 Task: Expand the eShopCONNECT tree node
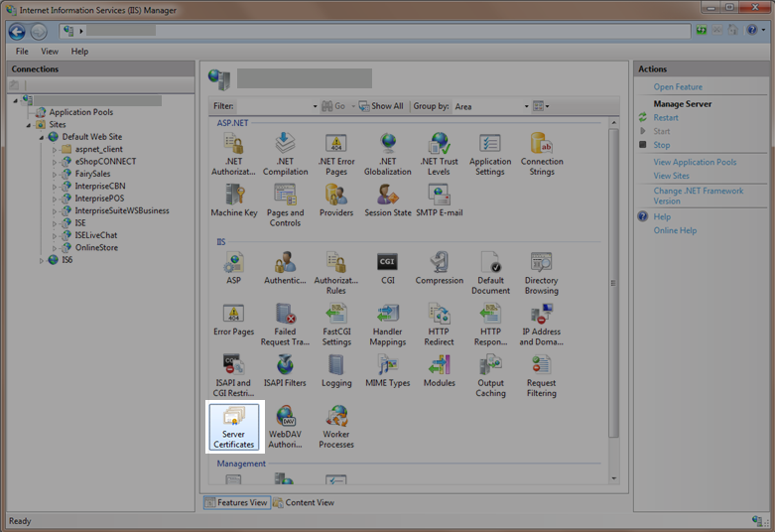[56, 162]
